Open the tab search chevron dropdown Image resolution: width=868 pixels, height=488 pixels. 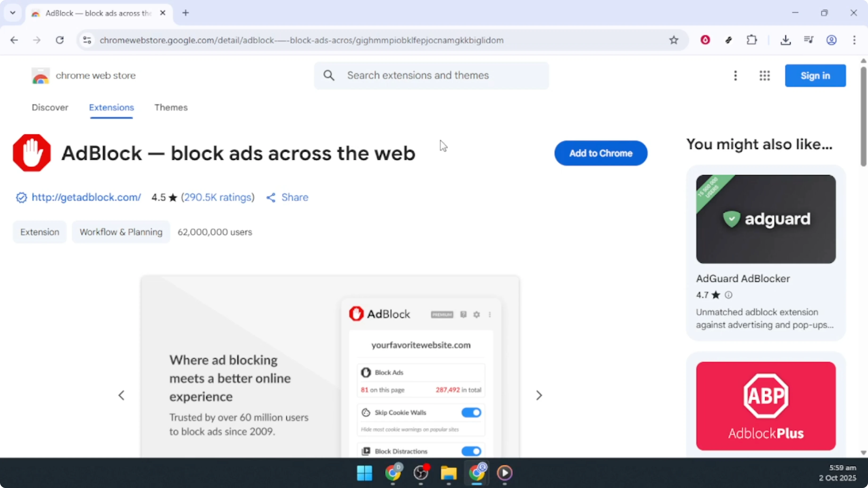[13, 13]
